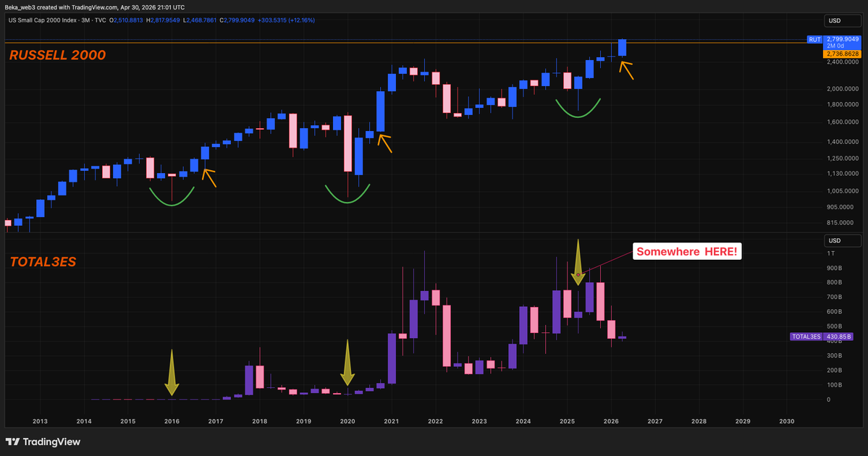The width and height of the screenshot is (868, 456).
Task: Click the 0 level on the lower scale
Action: [x=829, y=400]
